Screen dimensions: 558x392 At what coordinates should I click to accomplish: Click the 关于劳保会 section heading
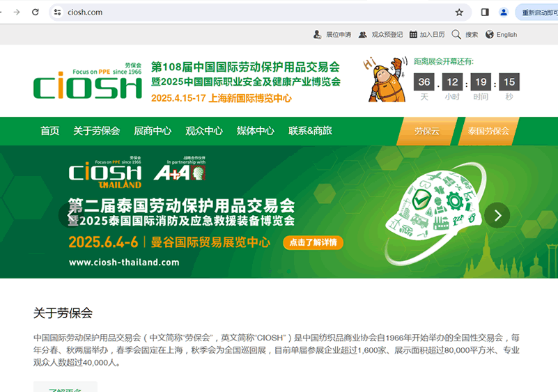63,313
